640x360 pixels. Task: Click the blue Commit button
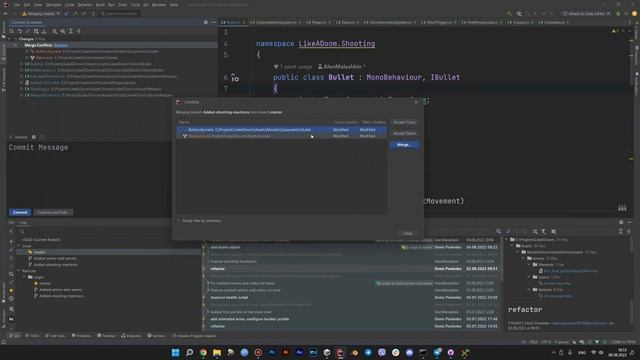pyautogui.click(x=20, y=212)
